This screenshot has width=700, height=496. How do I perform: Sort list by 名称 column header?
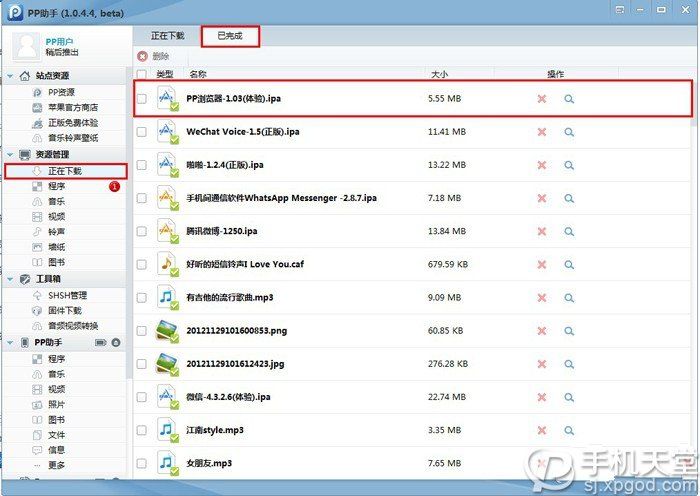pyautogui.click(x=198, y=74)
